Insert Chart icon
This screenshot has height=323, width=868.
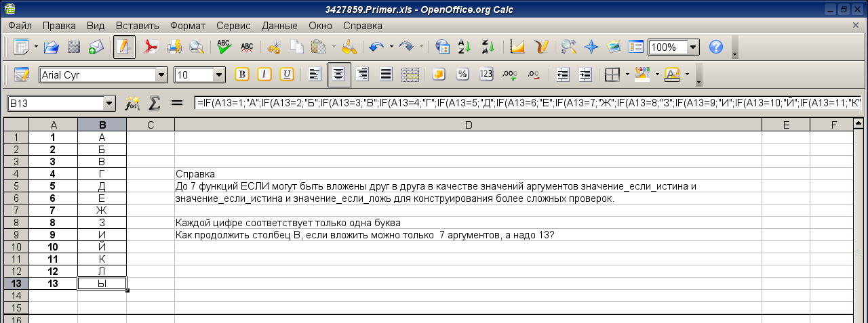[x=517, y=47]
